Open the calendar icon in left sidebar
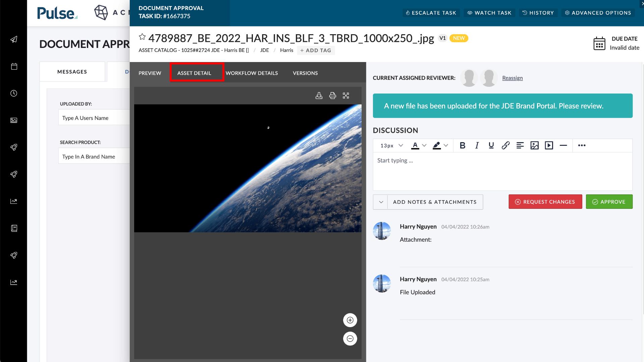The image size is (644, 362). coord(14,66)
